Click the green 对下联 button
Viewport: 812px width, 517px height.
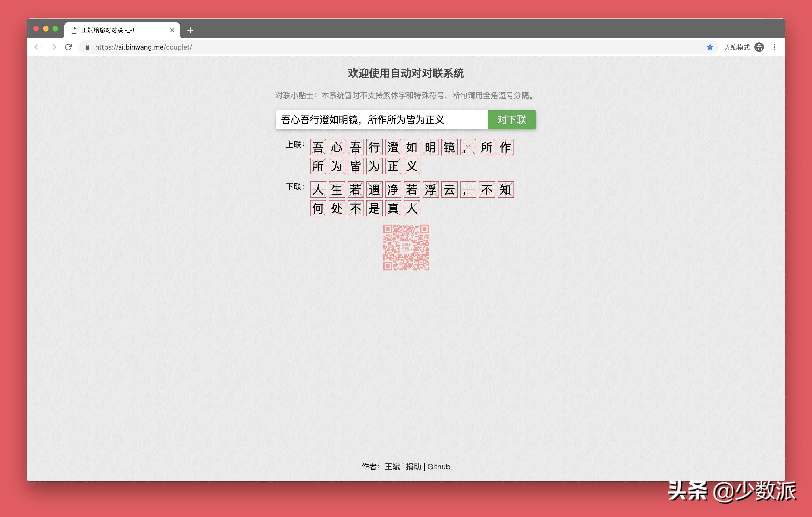point(511,120)
